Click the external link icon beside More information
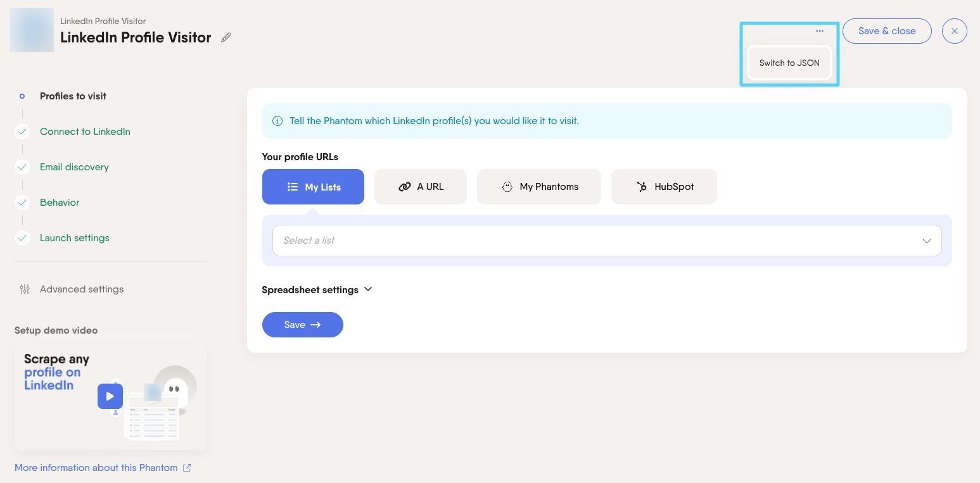 click(x=187, y=468)
